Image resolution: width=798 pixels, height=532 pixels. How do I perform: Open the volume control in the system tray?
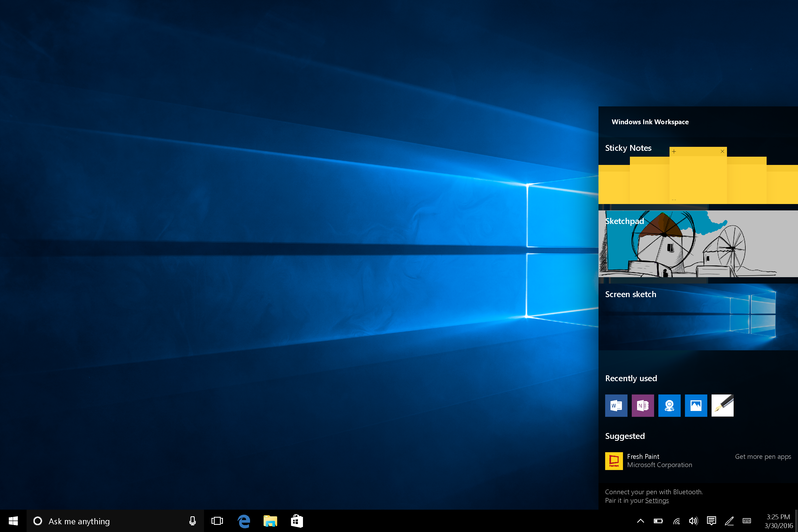pyautogui.click(x=693, y=521)
